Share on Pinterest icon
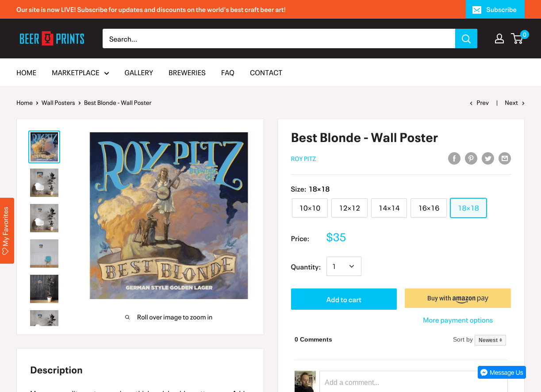The image size is (541, 392). (471, 158)
